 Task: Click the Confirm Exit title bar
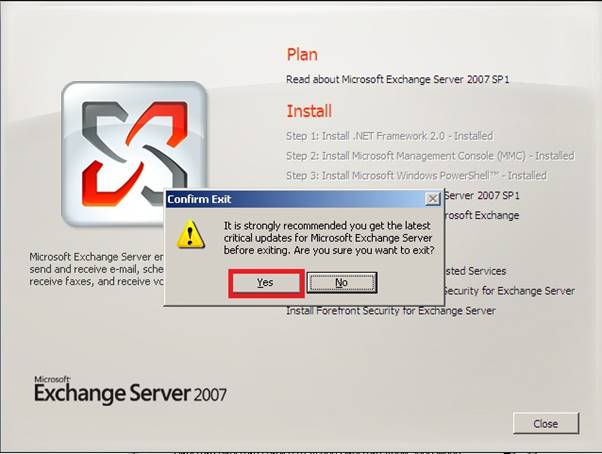pos(296,199)
